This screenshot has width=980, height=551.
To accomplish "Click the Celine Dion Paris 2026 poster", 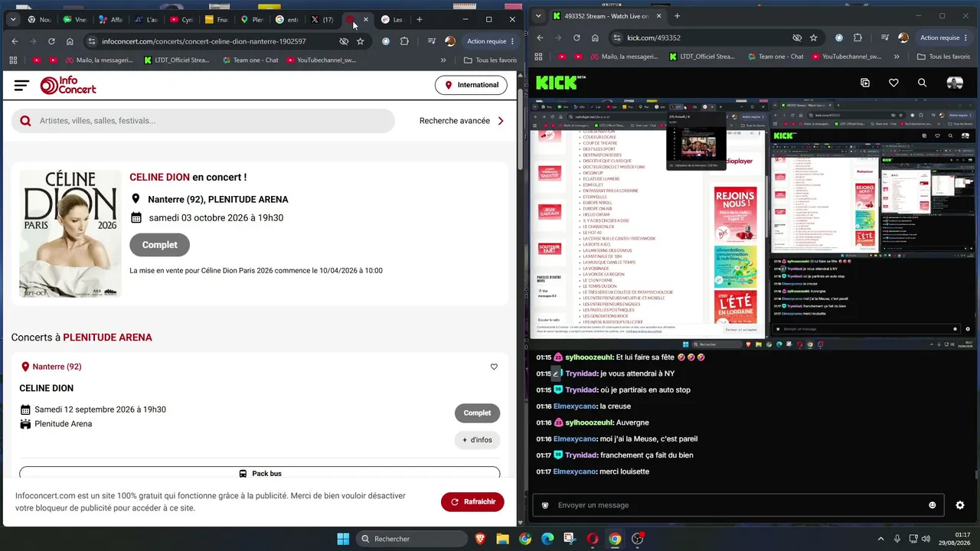I will coord(70,233).
